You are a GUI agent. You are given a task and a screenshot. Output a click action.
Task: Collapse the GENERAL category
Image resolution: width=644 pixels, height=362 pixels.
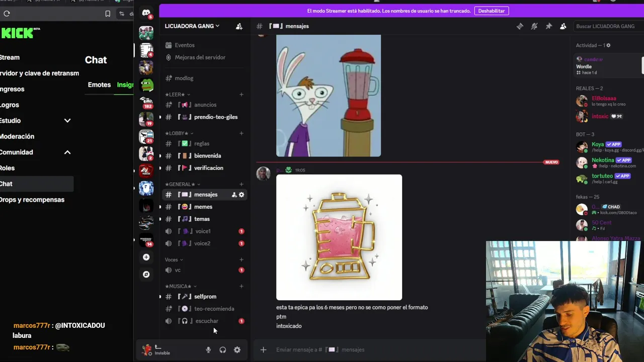(x=182, y=184)
